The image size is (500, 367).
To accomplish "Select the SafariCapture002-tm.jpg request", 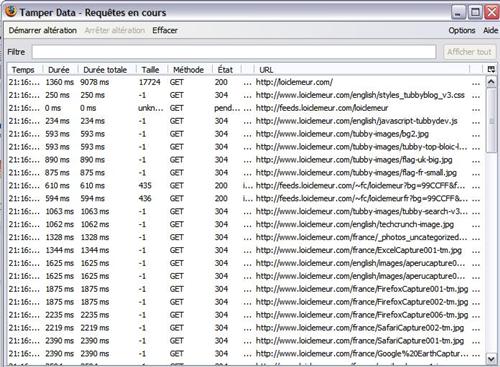I will 245,328.
